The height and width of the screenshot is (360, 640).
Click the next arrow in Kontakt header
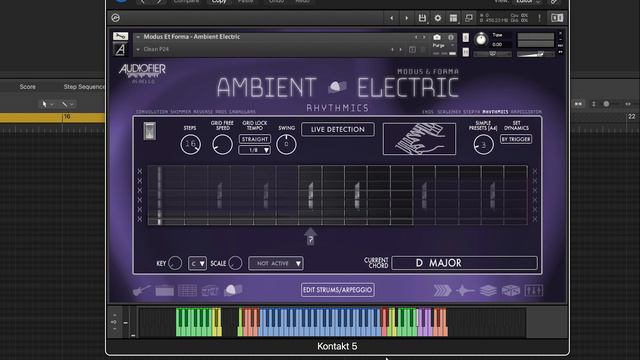pyautogui.click(x=406, y=18)
